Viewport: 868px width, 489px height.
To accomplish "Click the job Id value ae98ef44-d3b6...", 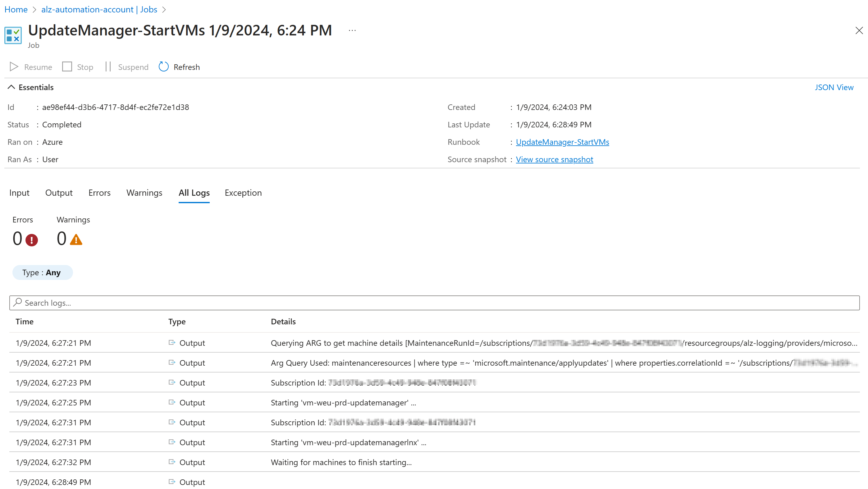I will tap(116, 107).
